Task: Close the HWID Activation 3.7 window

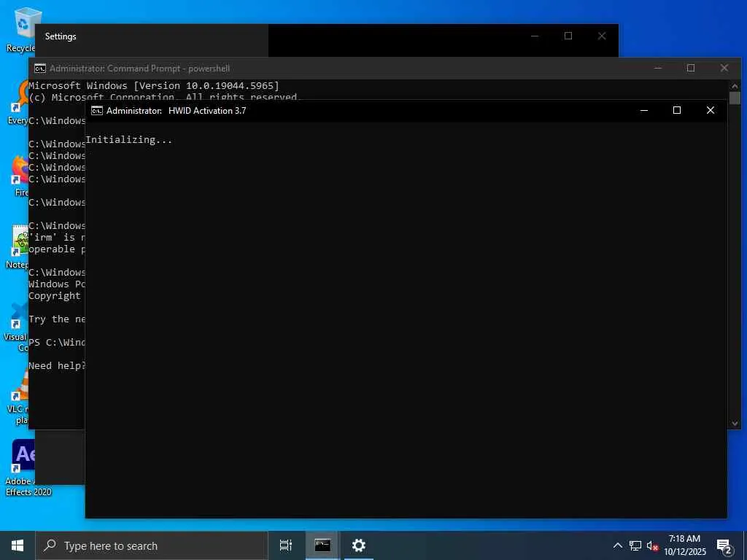Action: 711,111
